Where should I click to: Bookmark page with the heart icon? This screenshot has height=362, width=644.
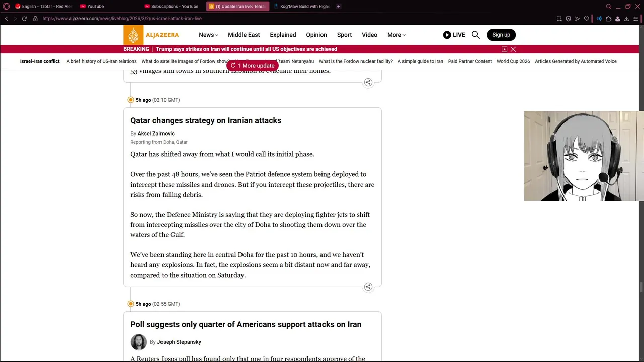(586, 19)
